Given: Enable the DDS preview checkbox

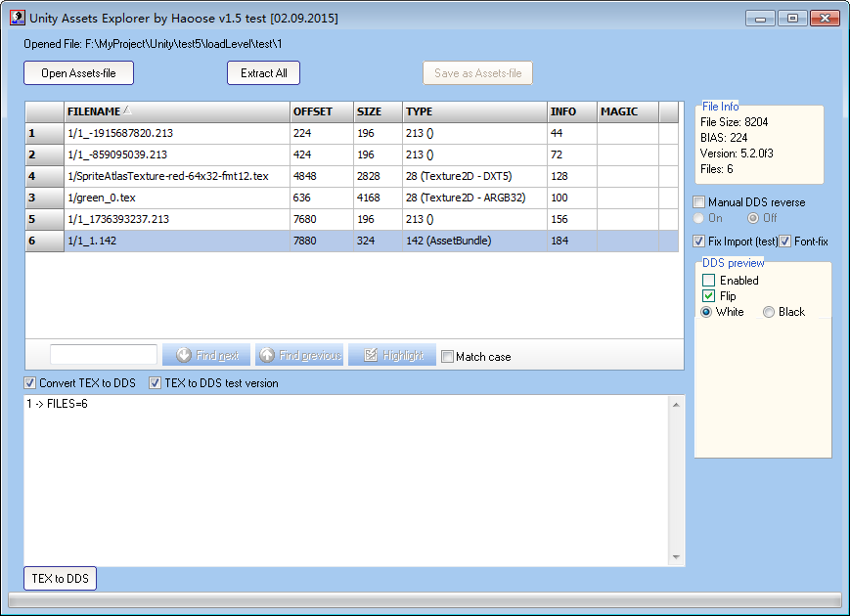Looking at the screenshot, I should [708, 280].
